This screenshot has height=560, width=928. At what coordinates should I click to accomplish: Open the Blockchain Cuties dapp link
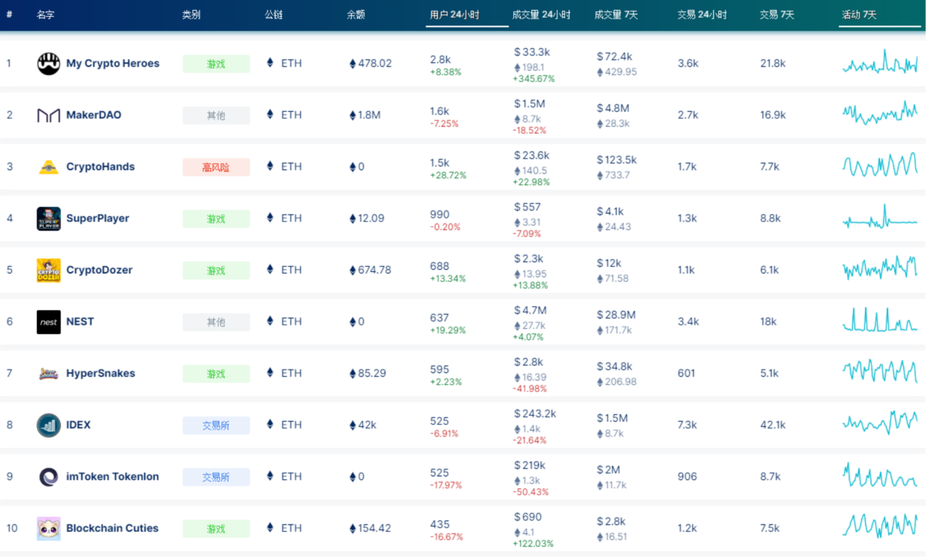click(x=113, y=529)
